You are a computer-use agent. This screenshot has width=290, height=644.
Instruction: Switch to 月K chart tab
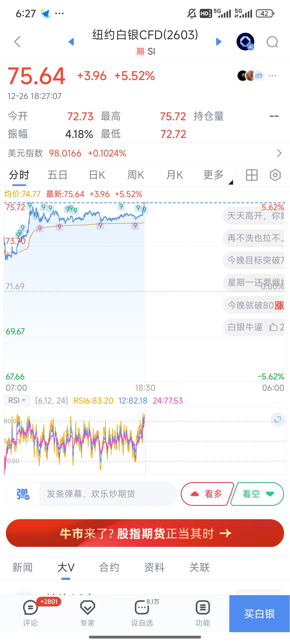click(x=175, y=175)
